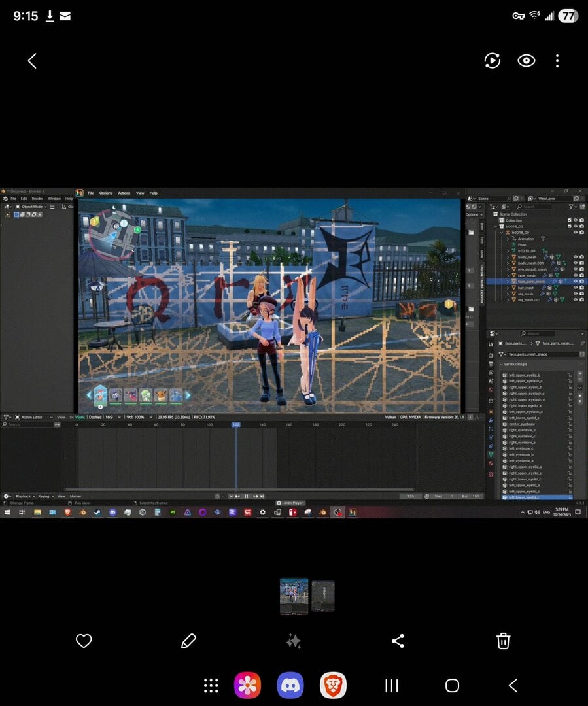Edit the photo with the pencil icon
588x706 pixels.
point(188,641)
